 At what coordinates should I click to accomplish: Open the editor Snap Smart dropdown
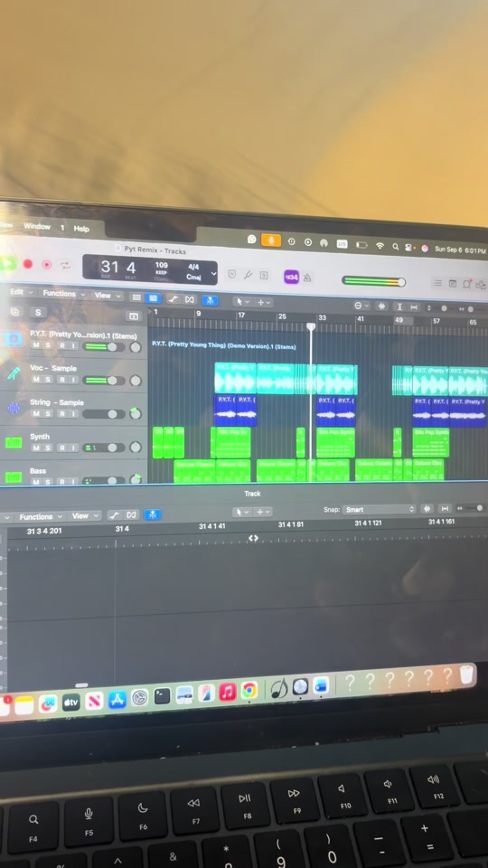(x=379, y=509)
